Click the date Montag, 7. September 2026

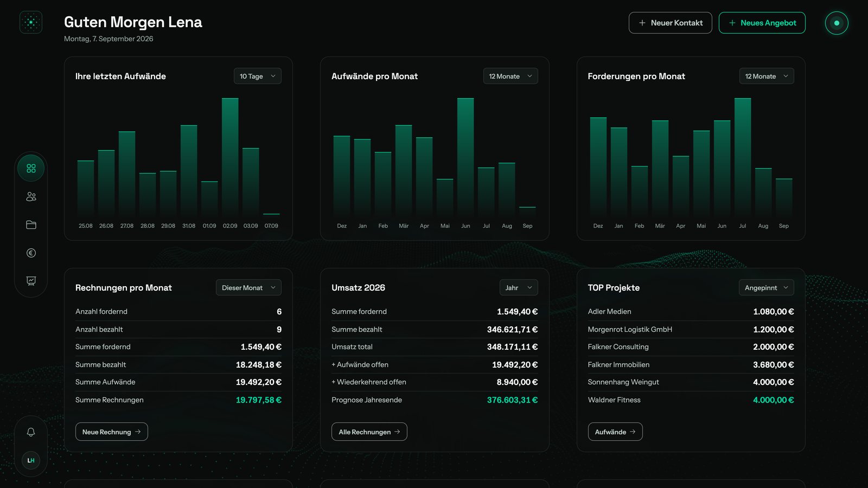(108, 38)
